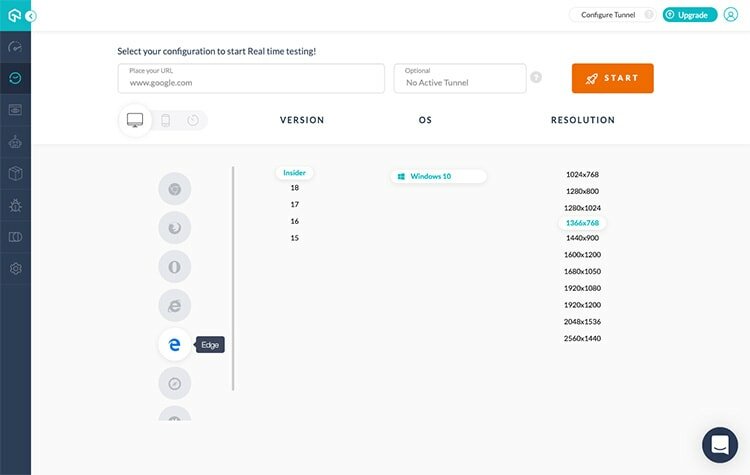Pick the Internet Explorer browser icon
The height and width of the screenshot is (475, 750).
coord(174,306)
